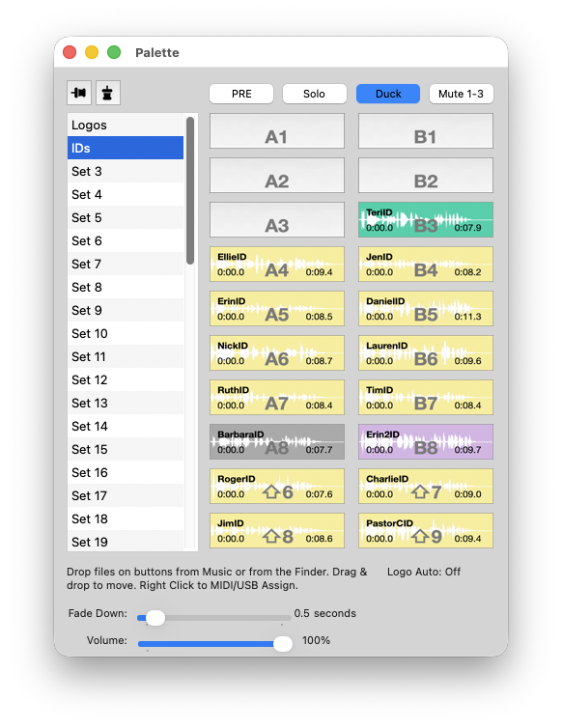Select the Logos set in the list
The width and height of the screenshot is (562, 728).
(126, 125)
